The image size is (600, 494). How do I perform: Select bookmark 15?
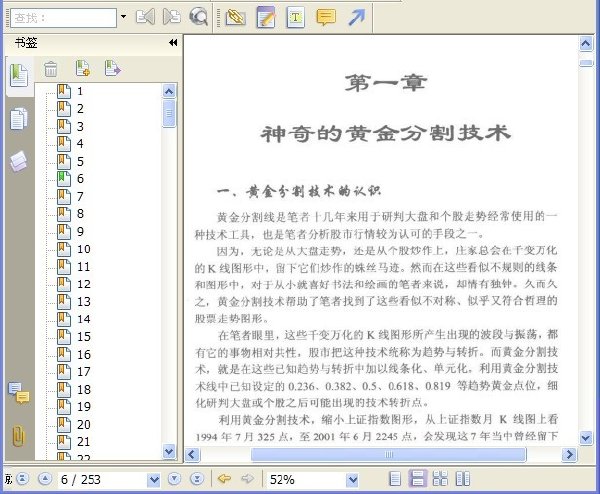coord(73,336)
